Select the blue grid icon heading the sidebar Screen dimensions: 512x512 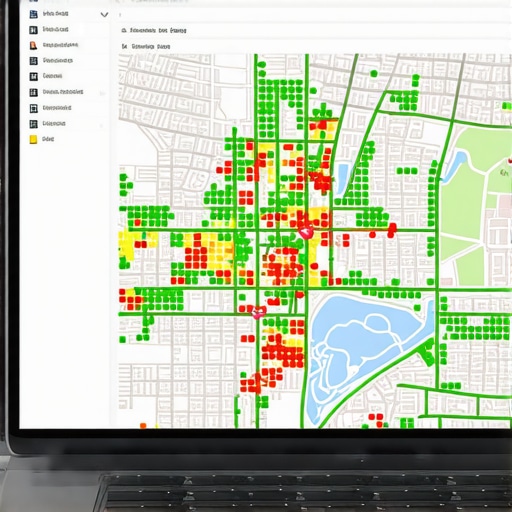33,14
